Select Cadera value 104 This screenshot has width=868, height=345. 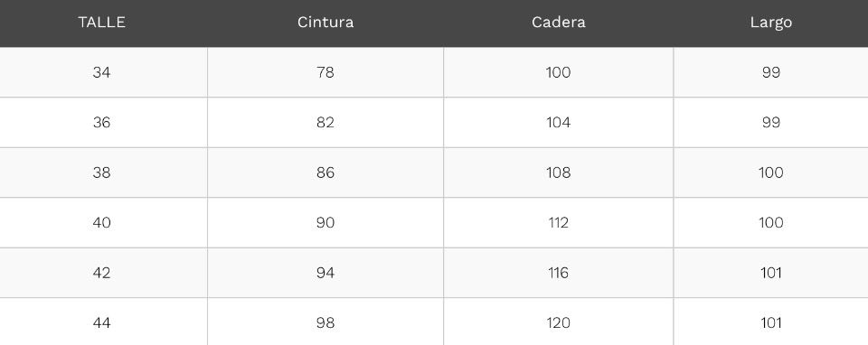(559, 122)
